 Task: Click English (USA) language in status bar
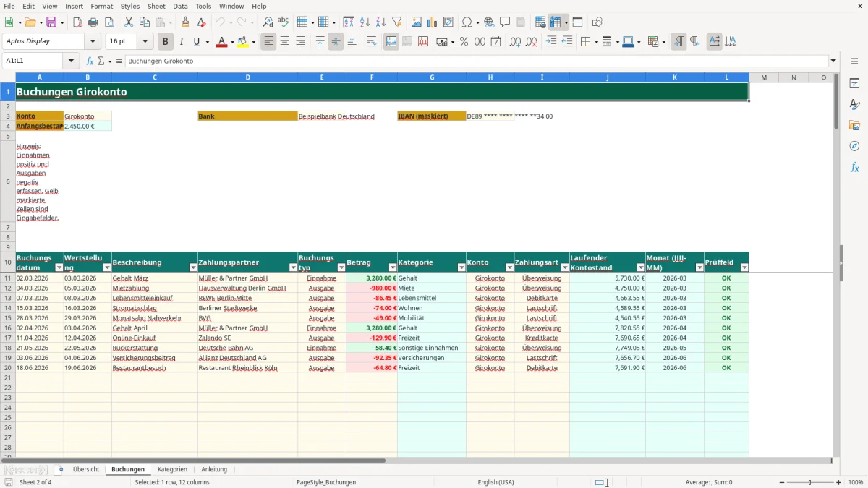496,482
